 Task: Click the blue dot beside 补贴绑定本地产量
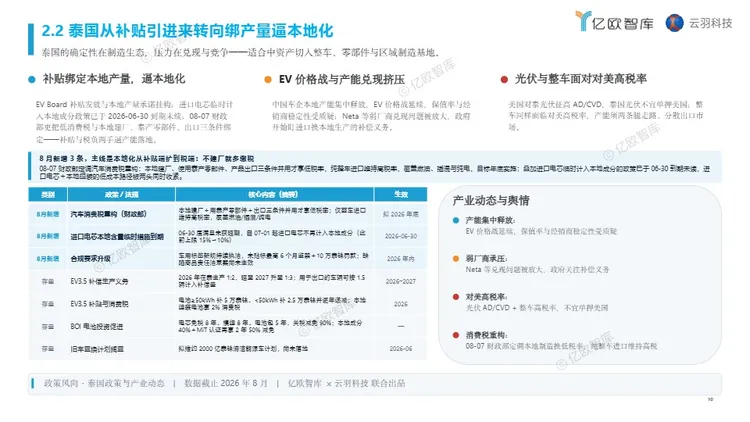point(32,79)
